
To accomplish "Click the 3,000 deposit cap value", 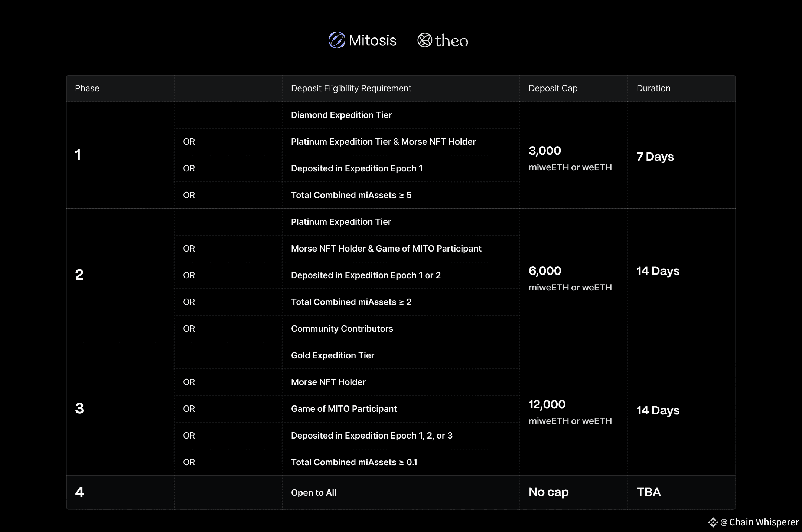I will 545,151.
